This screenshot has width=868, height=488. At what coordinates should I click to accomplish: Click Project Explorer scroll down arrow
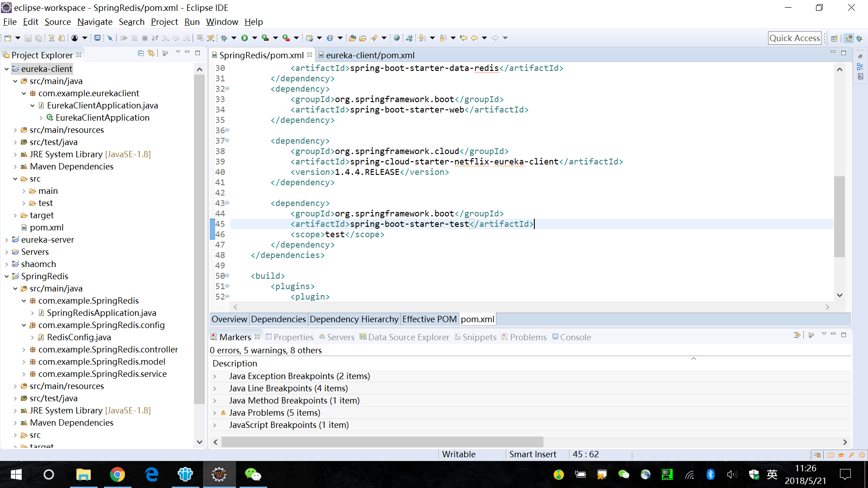[199, 442]
